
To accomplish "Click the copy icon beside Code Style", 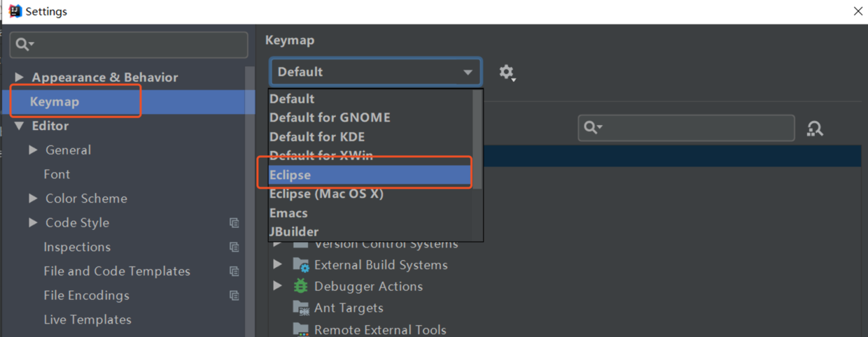I will [234, 223].
